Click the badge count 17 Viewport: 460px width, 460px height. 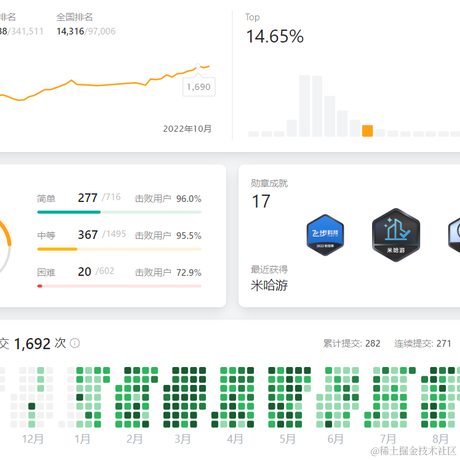(x=261, y=201)
